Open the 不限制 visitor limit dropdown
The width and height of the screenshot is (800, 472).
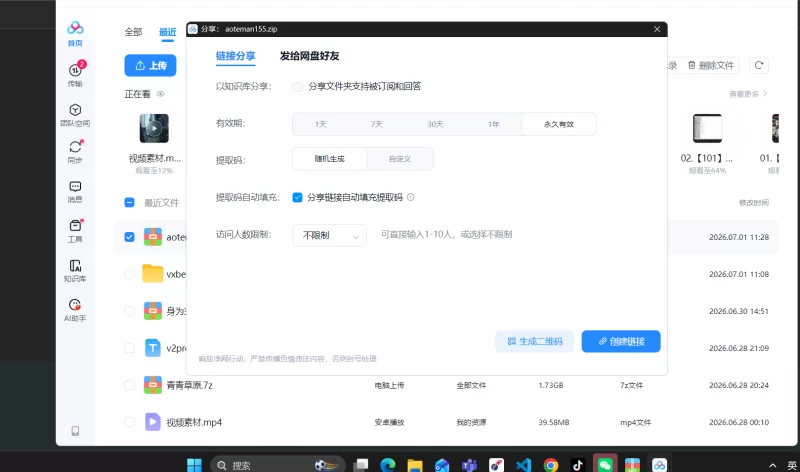click(x=330, y=235)
